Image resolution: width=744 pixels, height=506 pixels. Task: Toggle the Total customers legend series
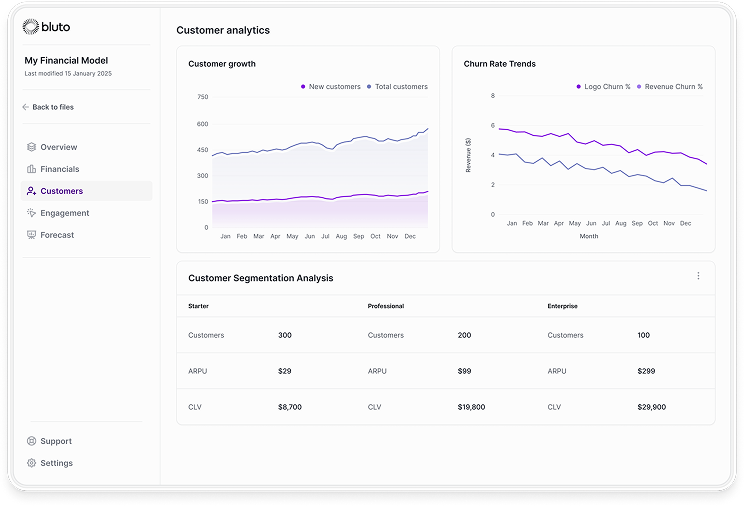click(398, 87)
